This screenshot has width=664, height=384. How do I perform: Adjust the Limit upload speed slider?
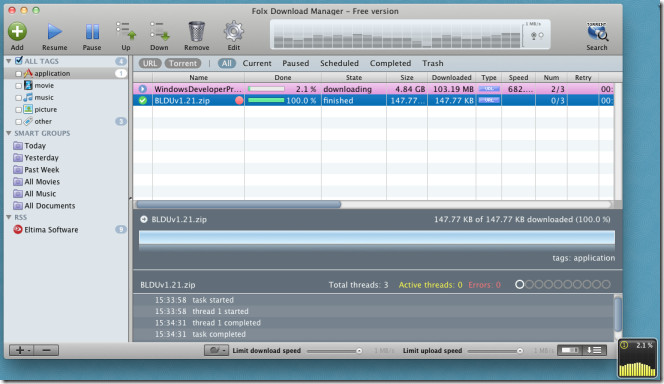click(x=495, y=351)
